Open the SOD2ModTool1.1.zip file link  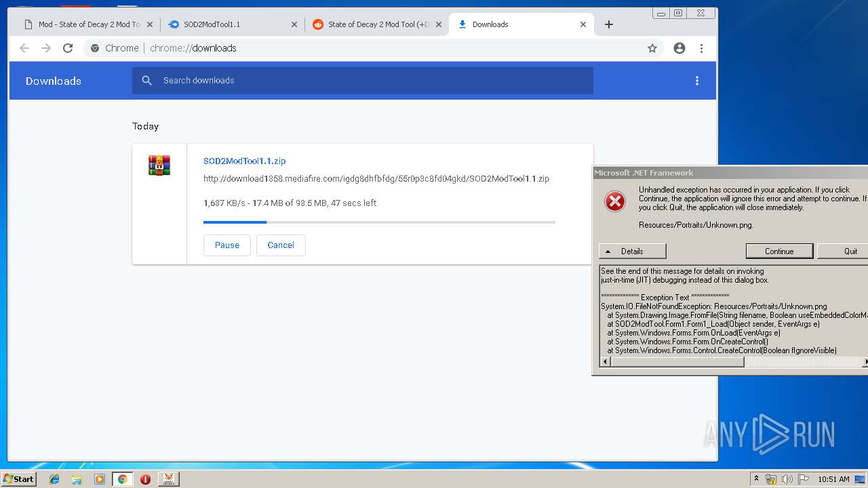[245, 161]
